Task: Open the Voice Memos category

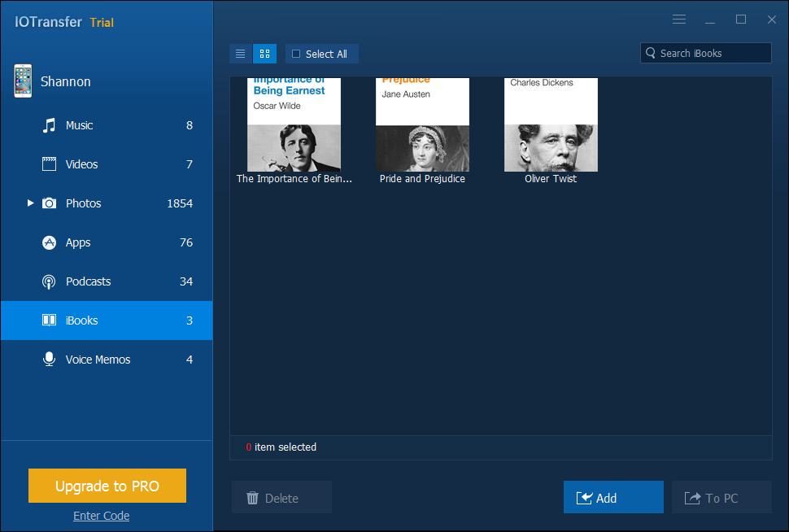Action: click(x=107, y=360)
